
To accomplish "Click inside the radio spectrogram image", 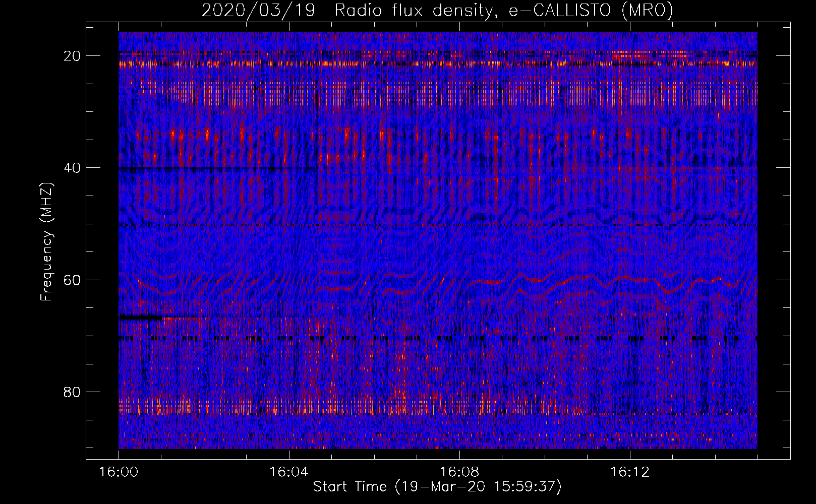I will click(438, 240).
